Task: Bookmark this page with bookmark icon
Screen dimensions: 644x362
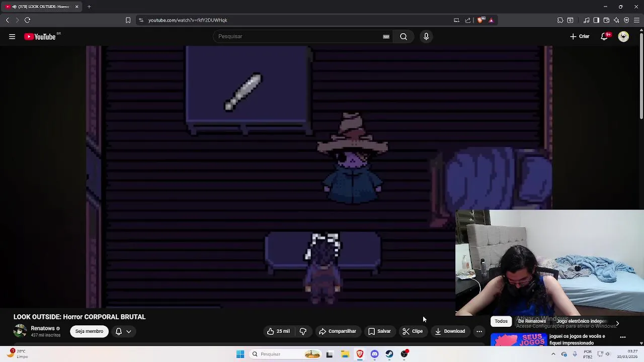Action: tap(128, 20)
